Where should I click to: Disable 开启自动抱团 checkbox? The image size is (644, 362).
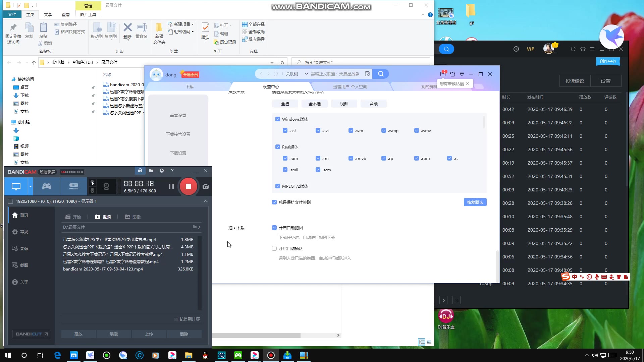(x=274, y=228)
